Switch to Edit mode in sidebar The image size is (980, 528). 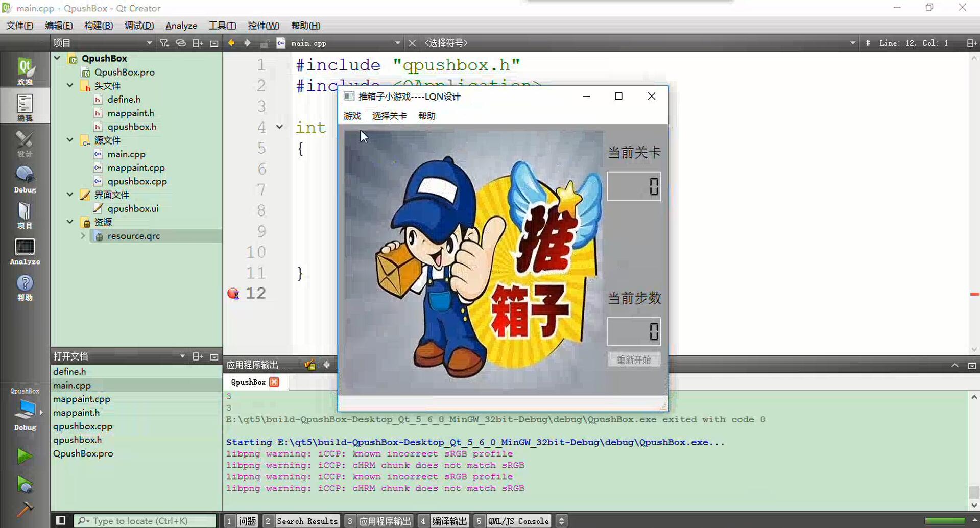click(x=25, y=106)
